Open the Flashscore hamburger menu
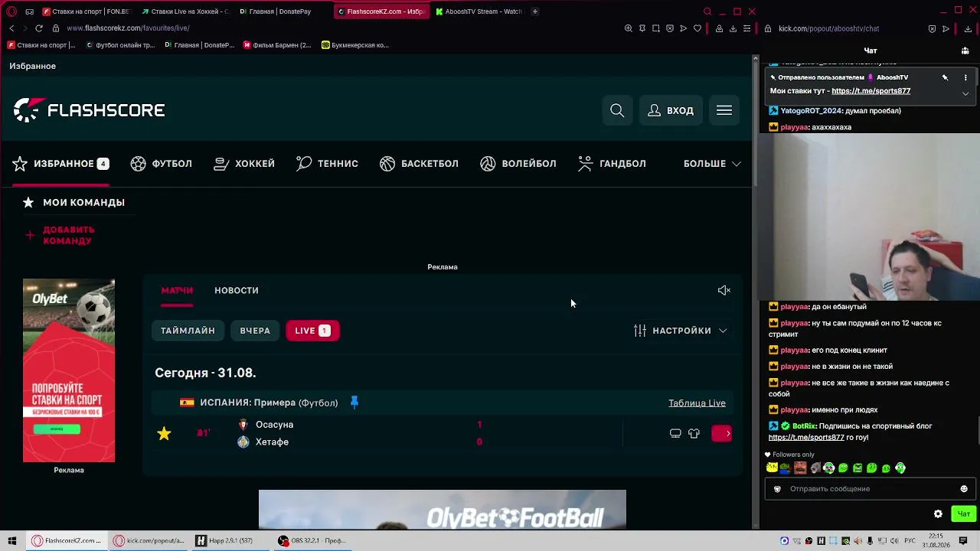The image size is (980, 551). click(724, 110)
